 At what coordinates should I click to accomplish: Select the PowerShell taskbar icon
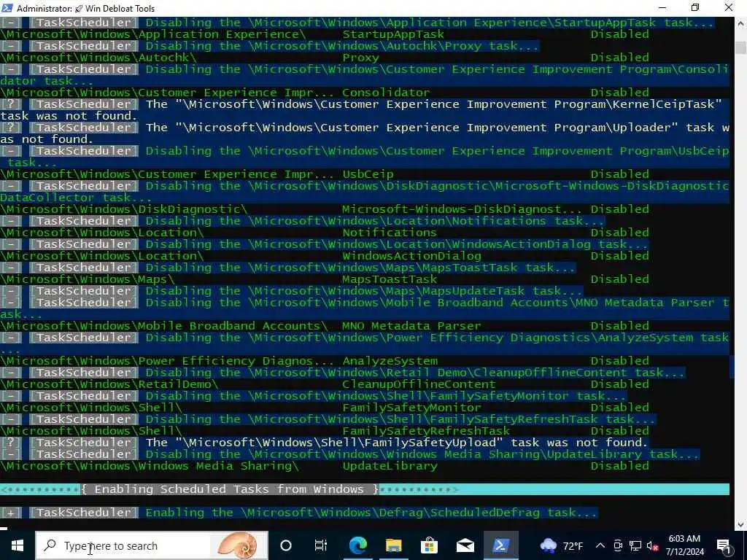pos(500,545)
